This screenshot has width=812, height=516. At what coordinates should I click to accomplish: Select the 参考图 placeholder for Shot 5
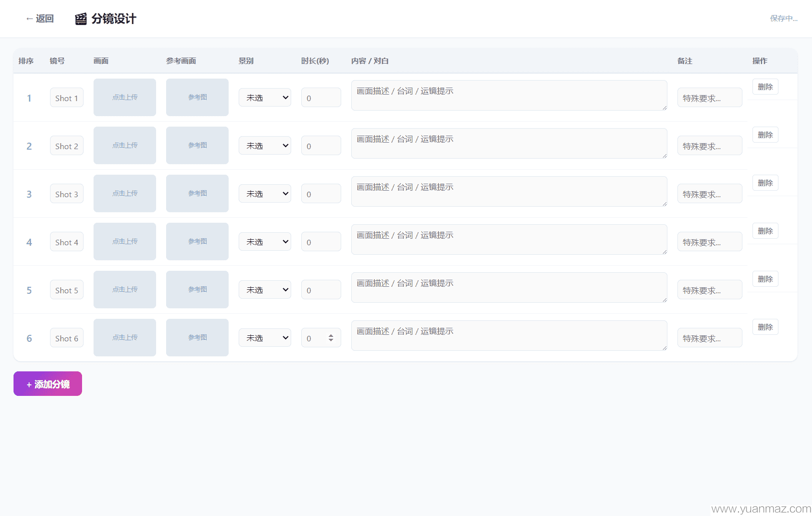click(x=197, y=289)
